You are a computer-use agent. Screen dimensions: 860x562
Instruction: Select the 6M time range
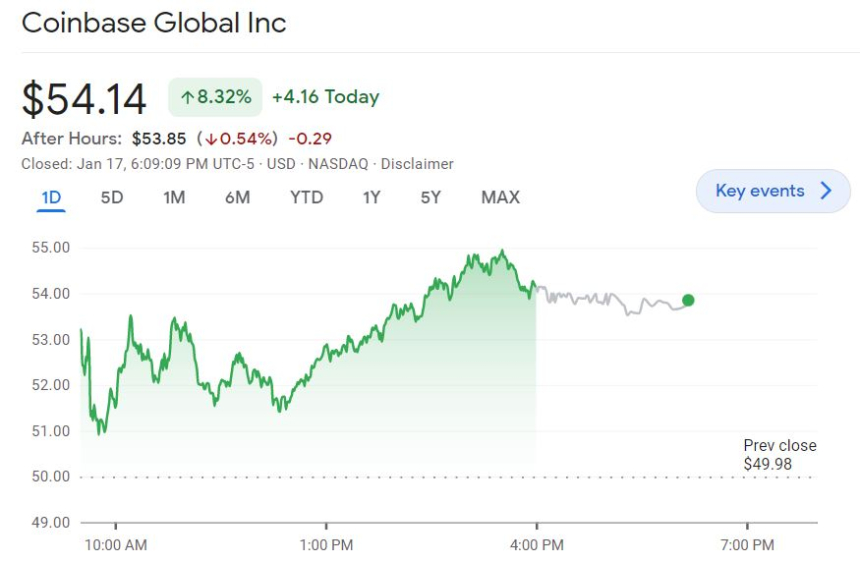[237, 197]
